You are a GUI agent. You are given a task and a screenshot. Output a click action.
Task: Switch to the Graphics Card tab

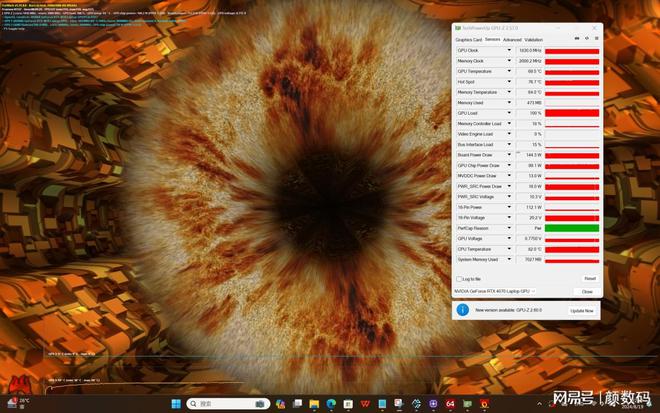pyautogui.click(x=469, y=39)
